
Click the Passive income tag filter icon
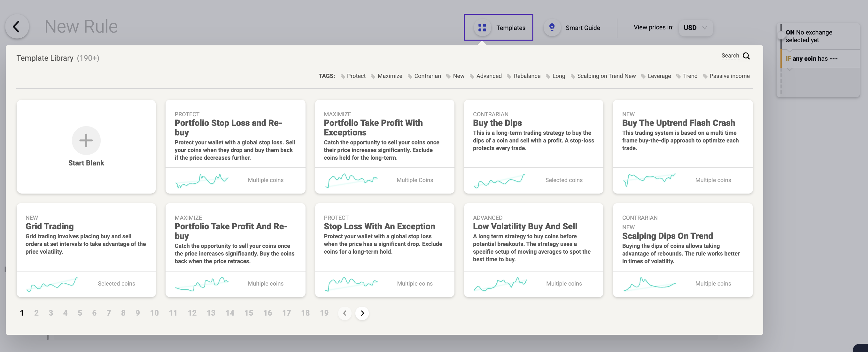(706, 76)
